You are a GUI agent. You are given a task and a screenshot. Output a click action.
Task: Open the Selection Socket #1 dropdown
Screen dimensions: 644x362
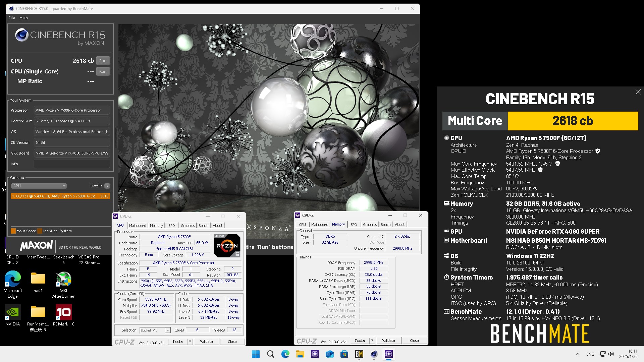tap(155, 330)
